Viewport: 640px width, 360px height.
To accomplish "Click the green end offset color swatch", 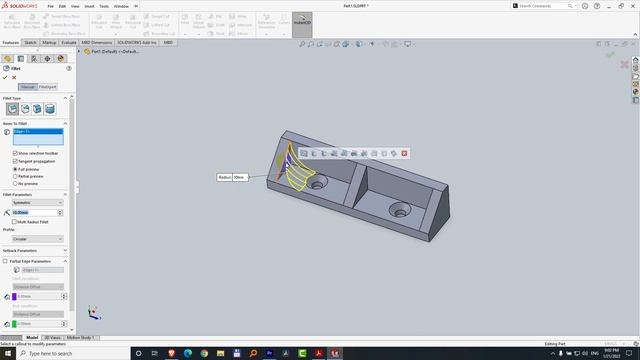I will click(14, 324).
